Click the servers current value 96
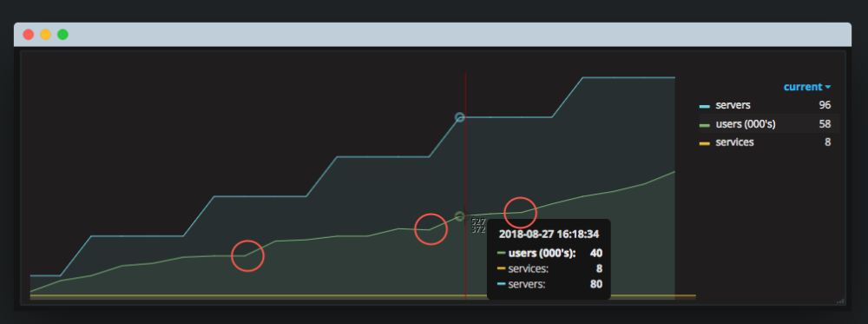The image size is (868, 324). pyautogui.click(x=825, y=105)
